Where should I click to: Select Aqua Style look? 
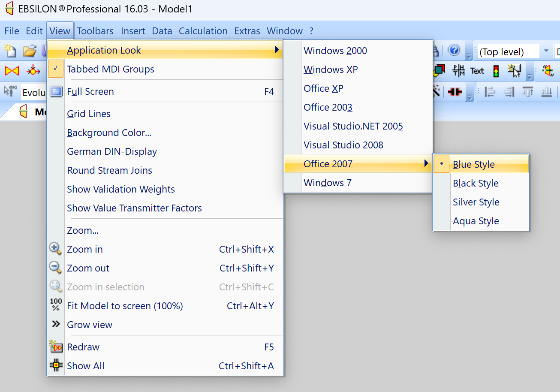481,221
